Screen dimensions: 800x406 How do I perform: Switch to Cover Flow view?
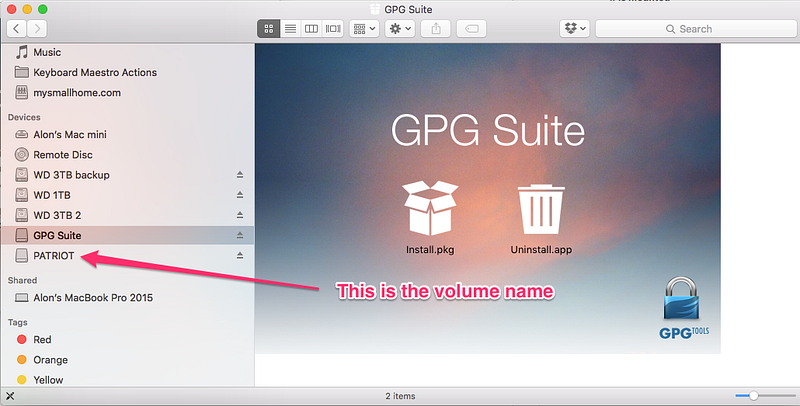tap(333, 29)
